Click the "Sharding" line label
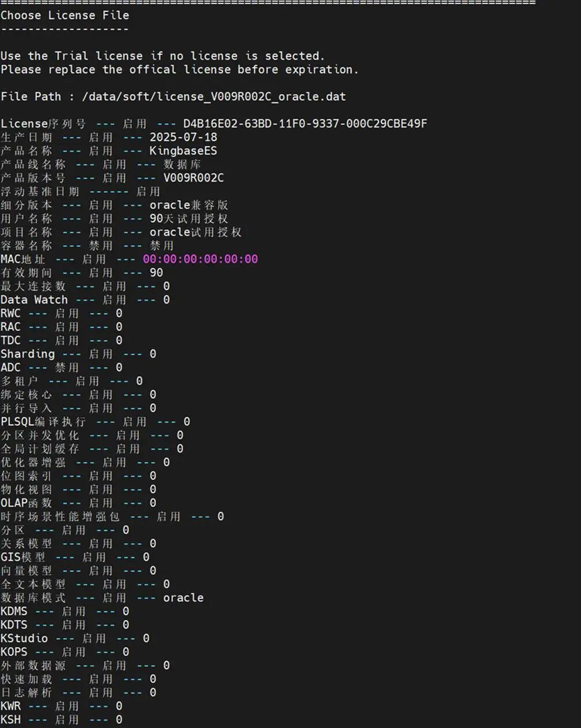This screenshot has width=581, height=728. [x=28, y=354]
